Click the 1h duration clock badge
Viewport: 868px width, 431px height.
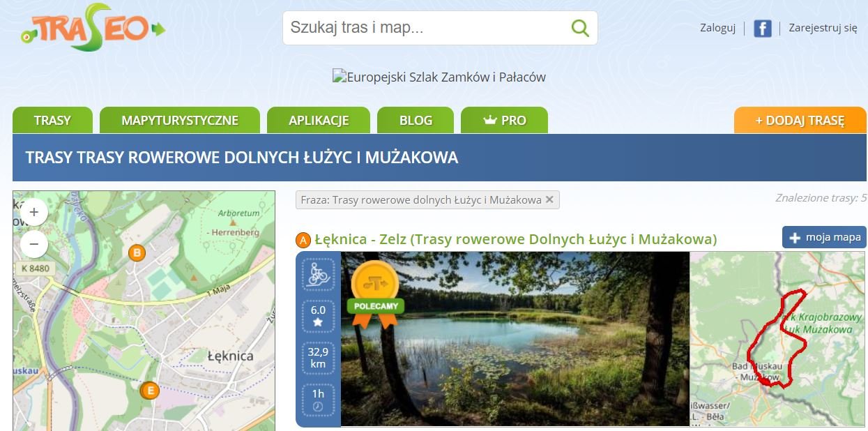[x=318, y=400]
